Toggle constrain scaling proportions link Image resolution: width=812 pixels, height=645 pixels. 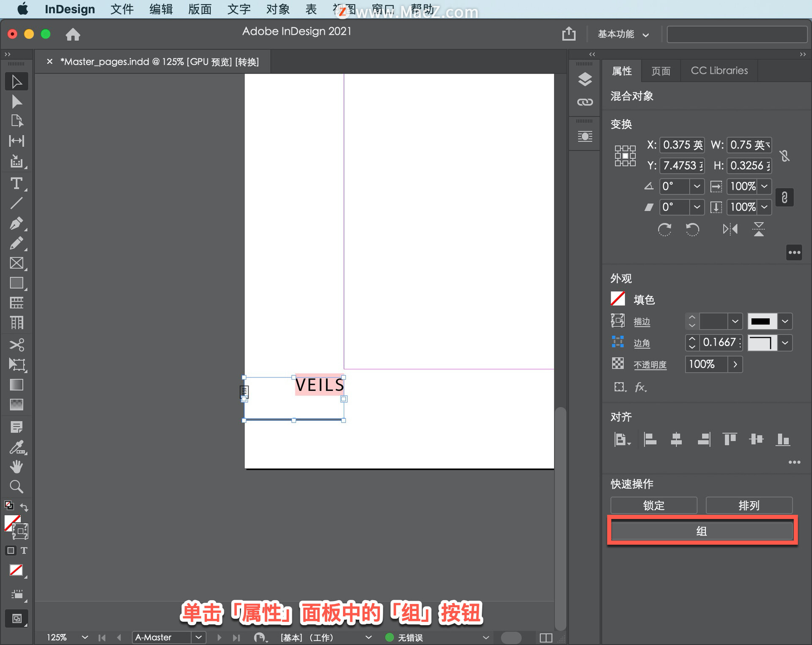pyautogui.click(x=785, y=197)
